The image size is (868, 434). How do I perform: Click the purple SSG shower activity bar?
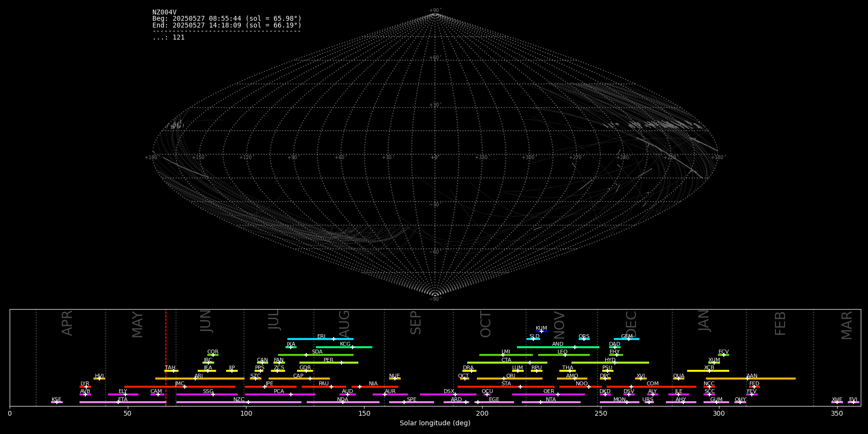[x=207, y=394]
